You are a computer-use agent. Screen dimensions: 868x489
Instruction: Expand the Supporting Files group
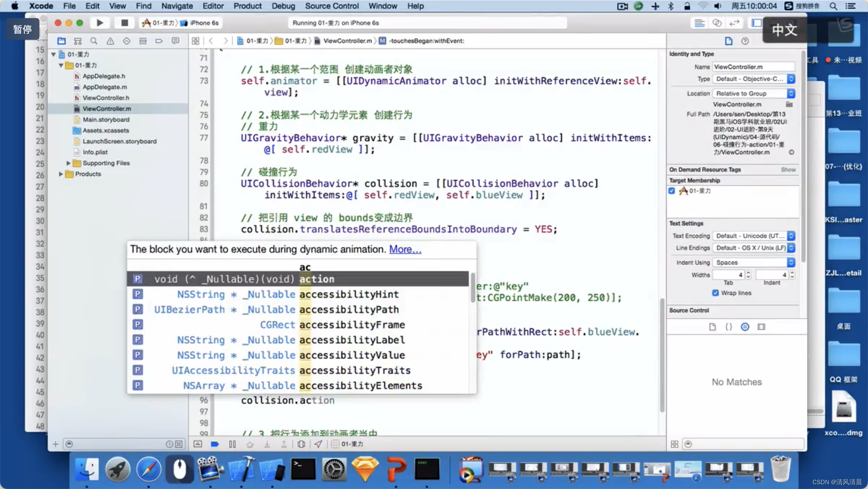[x=68, y=163]
